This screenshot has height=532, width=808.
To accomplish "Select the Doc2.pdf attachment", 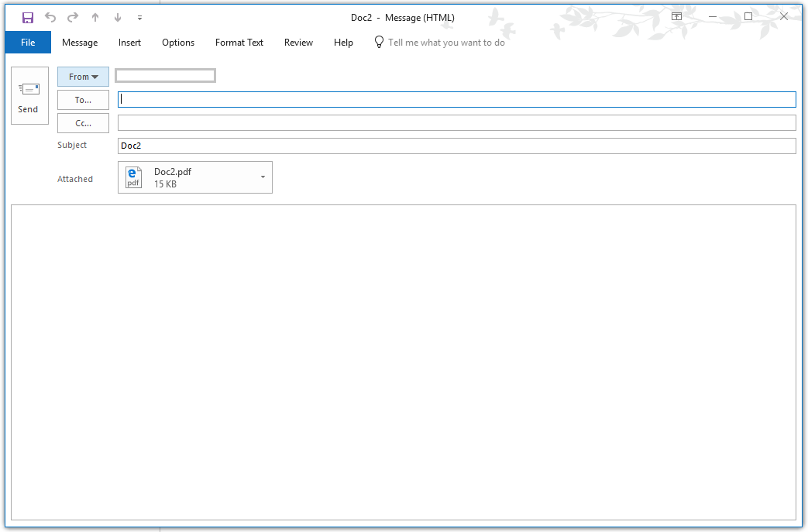I will (194, 177).
